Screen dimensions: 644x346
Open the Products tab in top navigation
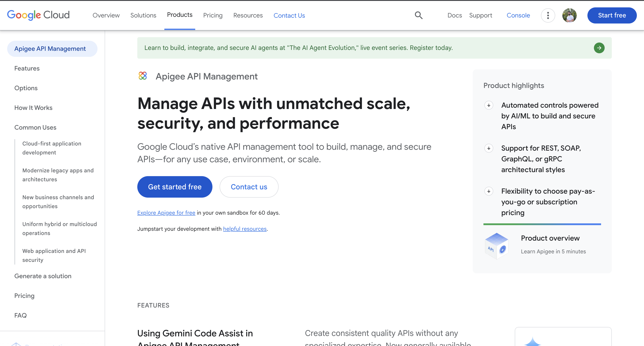click(x=180, y=15)
